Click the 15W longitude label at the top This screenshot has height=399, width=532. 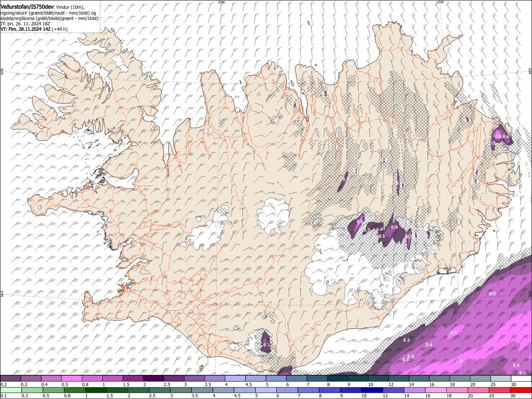click(x=440, y=2)
